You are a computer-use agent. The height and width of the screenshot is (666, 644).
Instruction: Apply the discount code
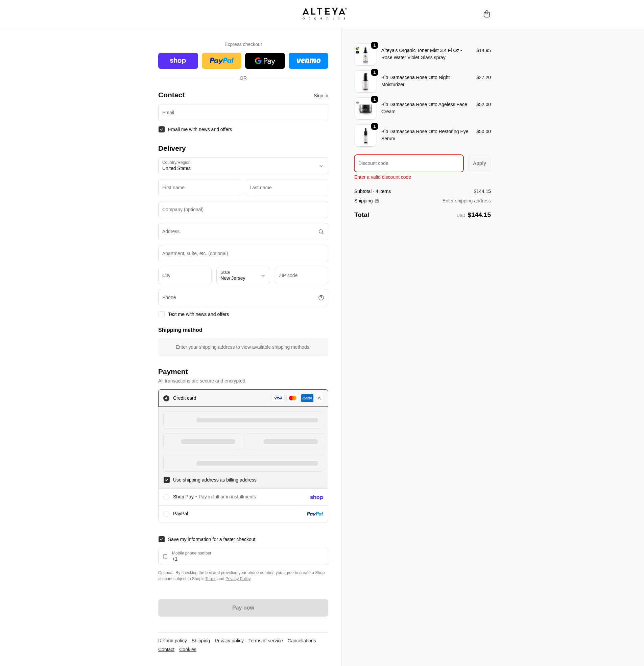(479, 163)
